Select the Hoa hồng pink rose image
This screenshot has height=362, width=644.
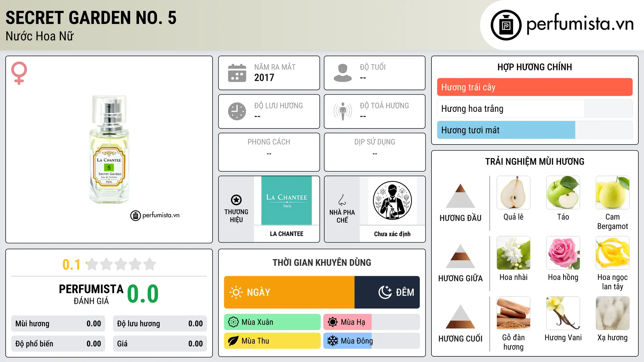pos(563,253)
